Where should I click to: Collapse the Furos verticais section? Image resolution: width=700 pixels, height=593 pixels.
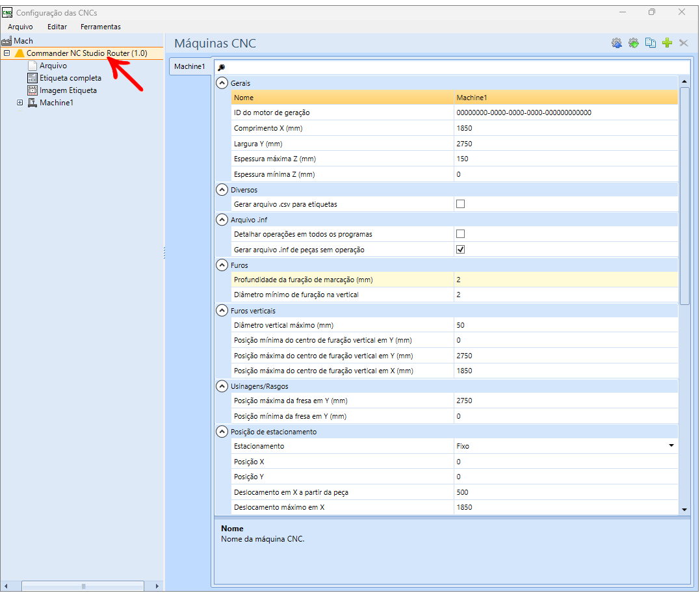(x=222, y=311)
